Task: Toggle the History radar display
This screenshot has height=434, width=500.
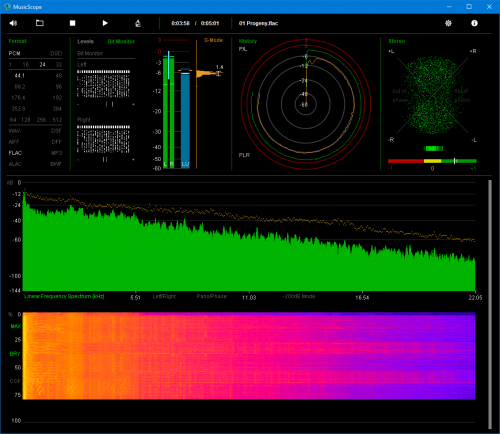Action: [248, 41]
